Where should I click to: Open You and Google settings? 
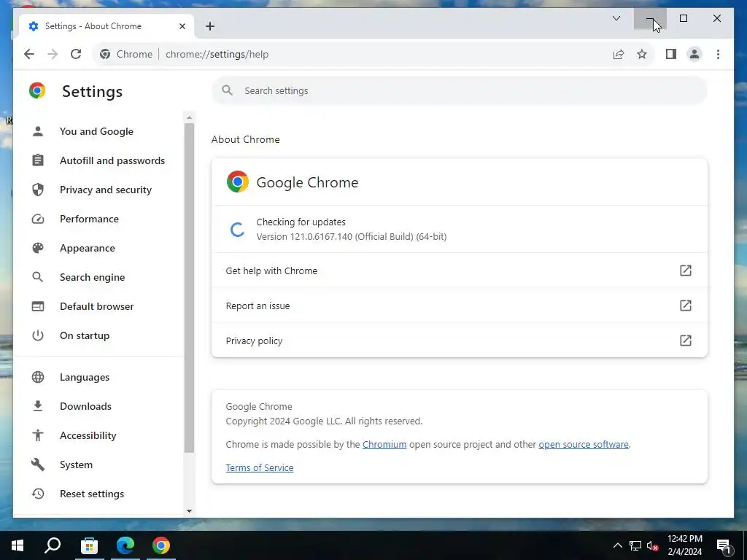(x=98, y=131)
